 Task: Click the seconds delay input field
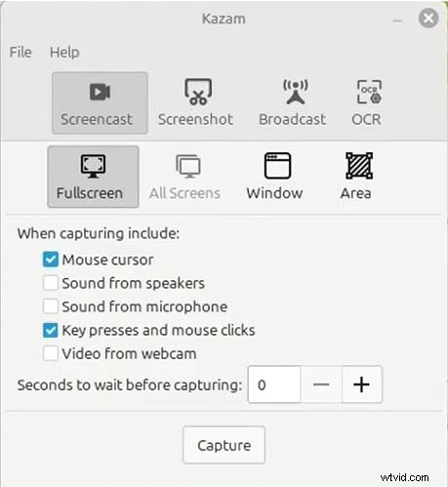coord(274,385)
